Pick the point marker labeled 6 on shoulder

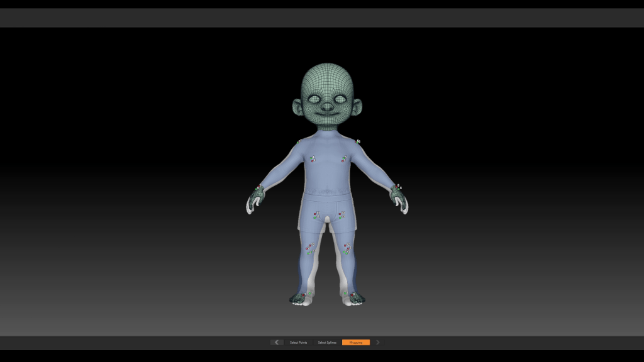pyautogui.click(x=356, y=141)
